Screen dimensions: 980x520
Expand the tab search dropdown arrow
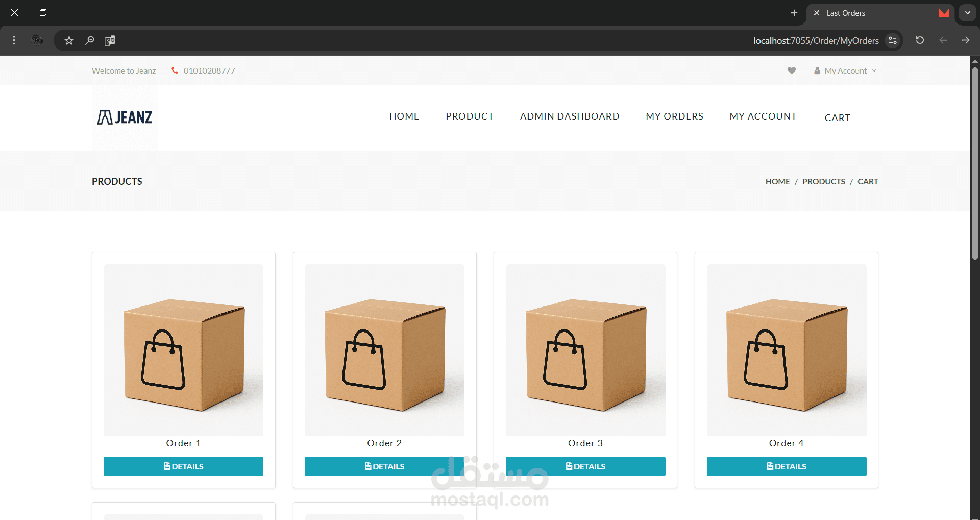[967, 13]
